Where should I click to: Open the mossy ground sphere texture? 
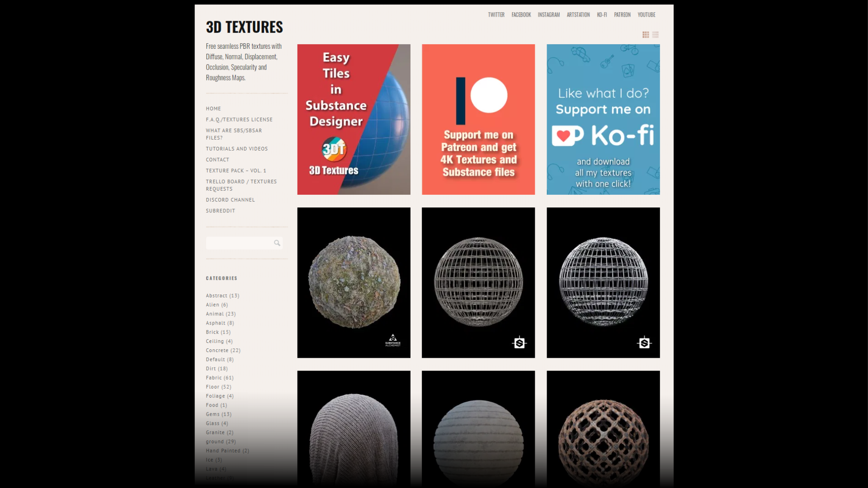tap(354, 282)
